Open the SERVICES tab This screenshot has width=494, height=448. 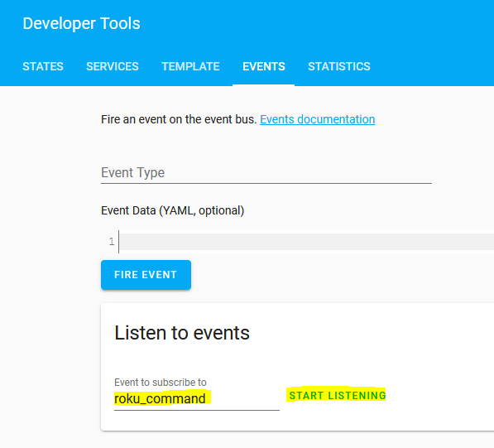pos(113,66)
